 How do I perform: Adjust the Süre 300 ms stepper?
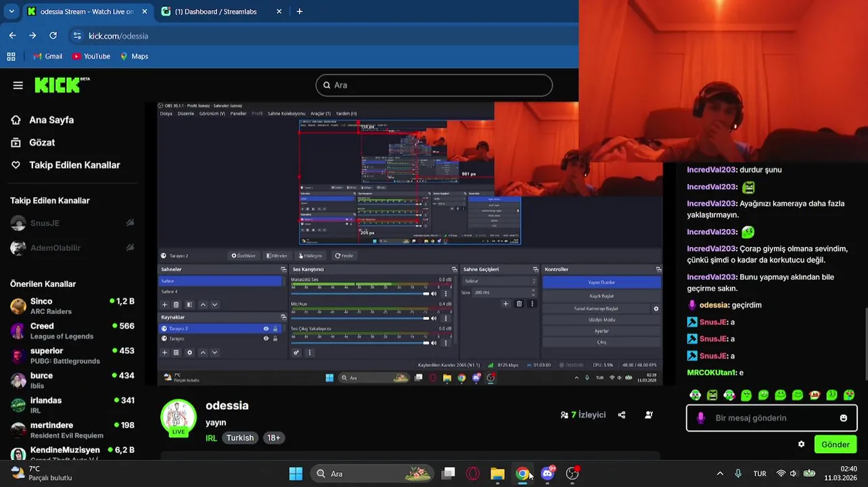click(x=533, y=292)
